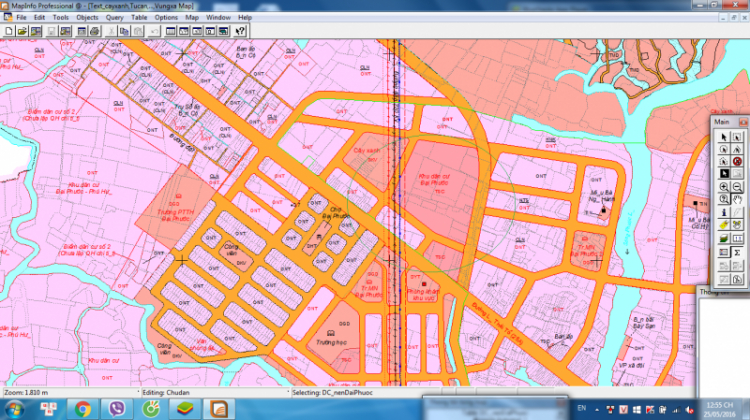This screenshot has width=750, height=420.
Task: Click the Chợ Đại Phước map label
Action: pos(336,213)
